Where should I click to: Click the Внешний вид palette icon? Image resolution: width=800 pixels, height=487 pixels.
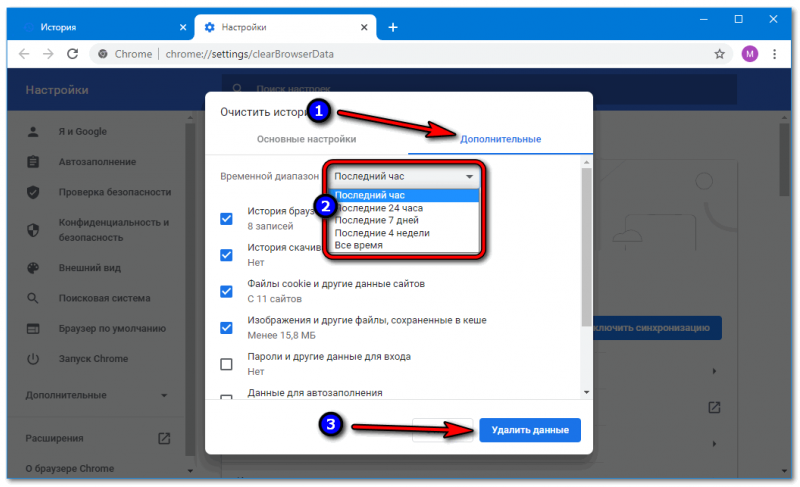tap(33, 268)
